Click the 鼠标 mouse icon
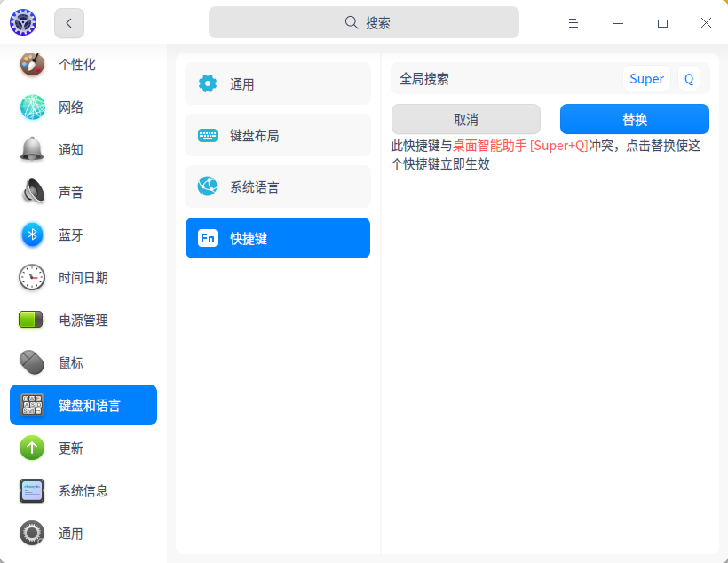The image size is (728, 563). tap(32, 362)
